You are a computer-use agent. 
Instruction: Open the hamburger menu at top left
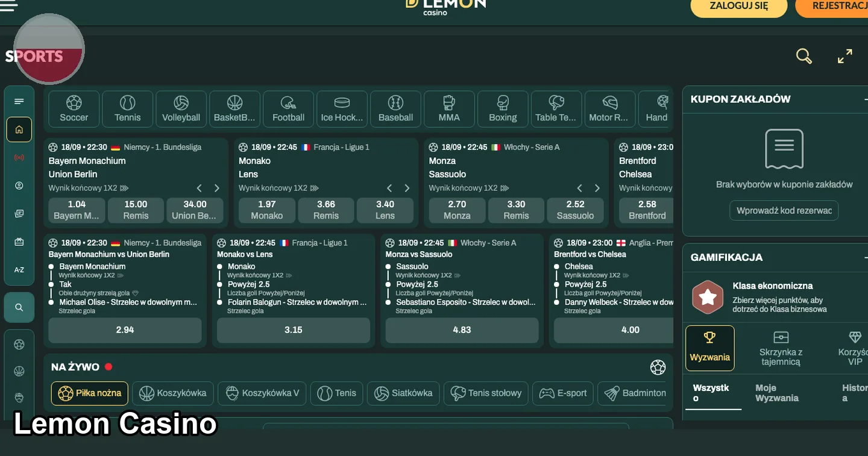click(x=8, y=7)
